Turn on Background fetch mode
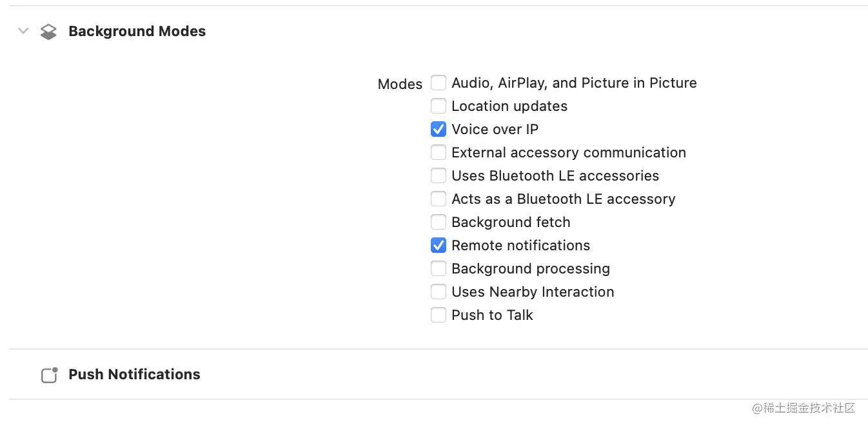The width and height of the screenshot is (868, 427). (439, 222)
